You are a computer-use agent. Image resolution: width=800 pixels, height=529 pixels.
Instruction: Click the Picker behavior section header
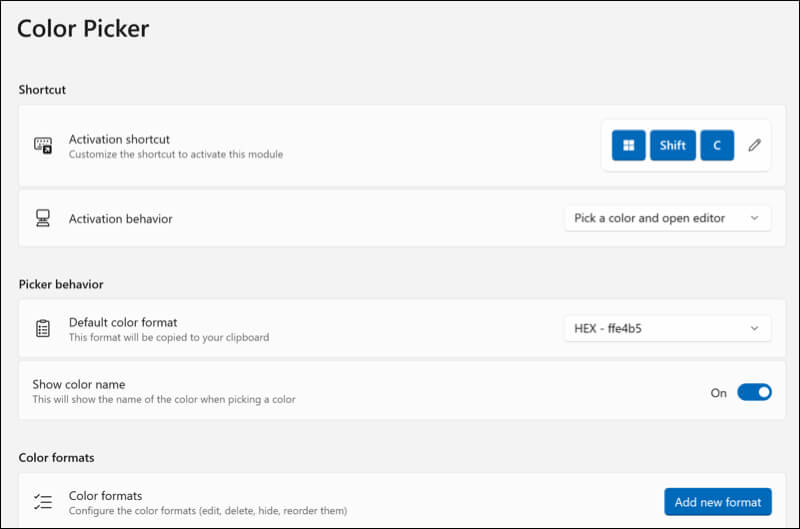coord(61,284)
